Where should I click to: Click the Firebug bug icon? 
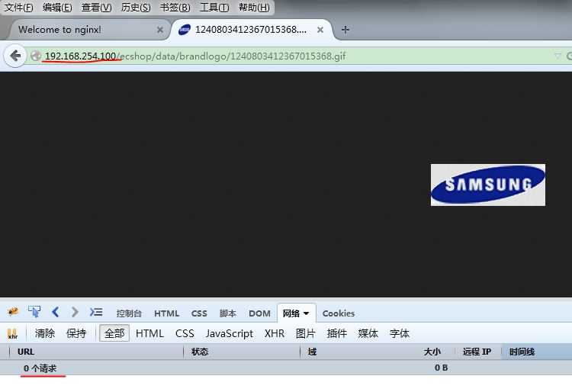tap(13, 312)
